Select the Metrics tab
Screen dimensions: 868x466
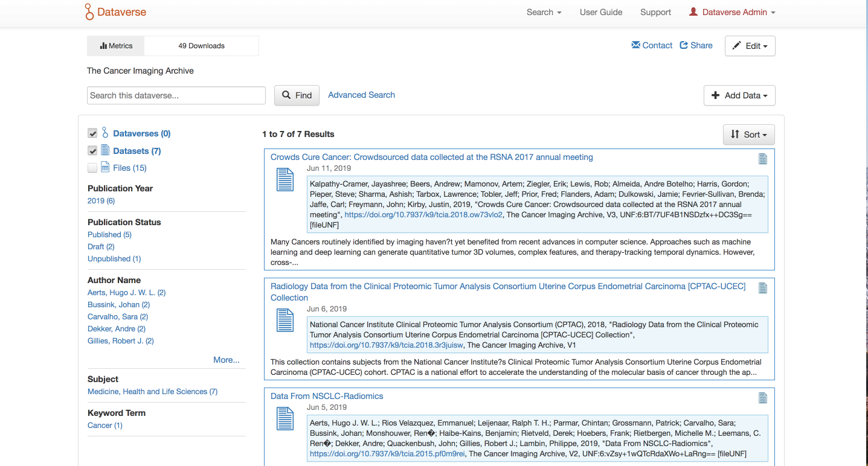click(116, 46)
